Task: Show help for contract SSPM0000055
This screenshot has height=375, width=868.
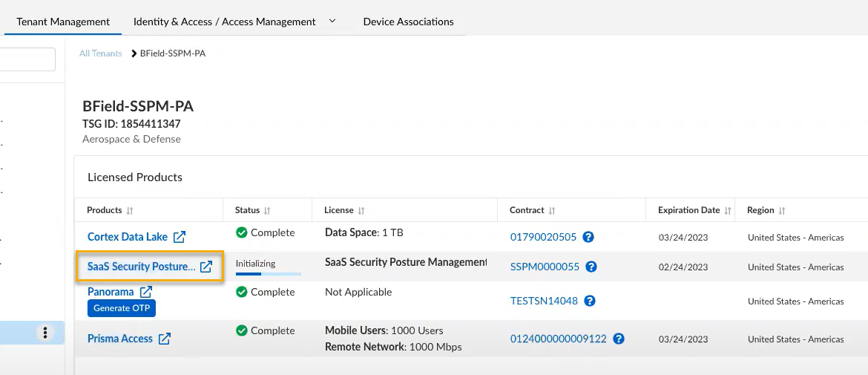Action: [591, 267]
